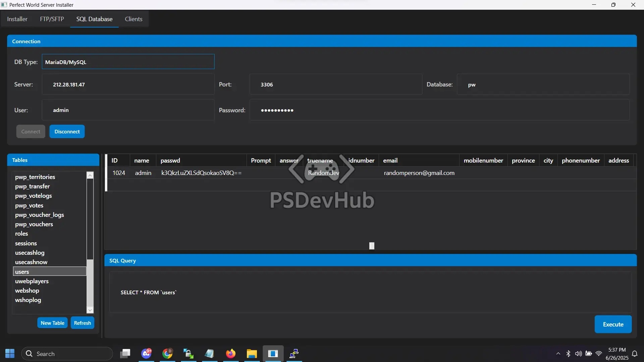The height and width of the screenshot is (362, 644).
Task: Click the province column header
Action: (523, 161)
